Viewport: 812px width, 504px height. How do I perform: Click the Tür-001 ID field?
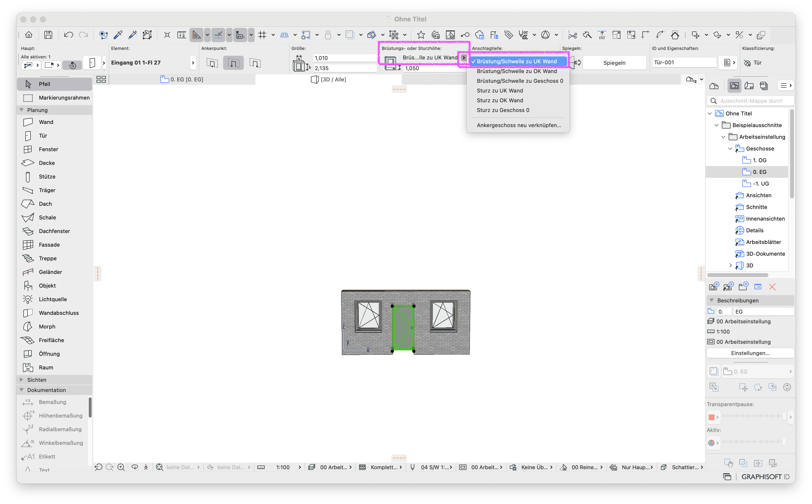(684, 62)
